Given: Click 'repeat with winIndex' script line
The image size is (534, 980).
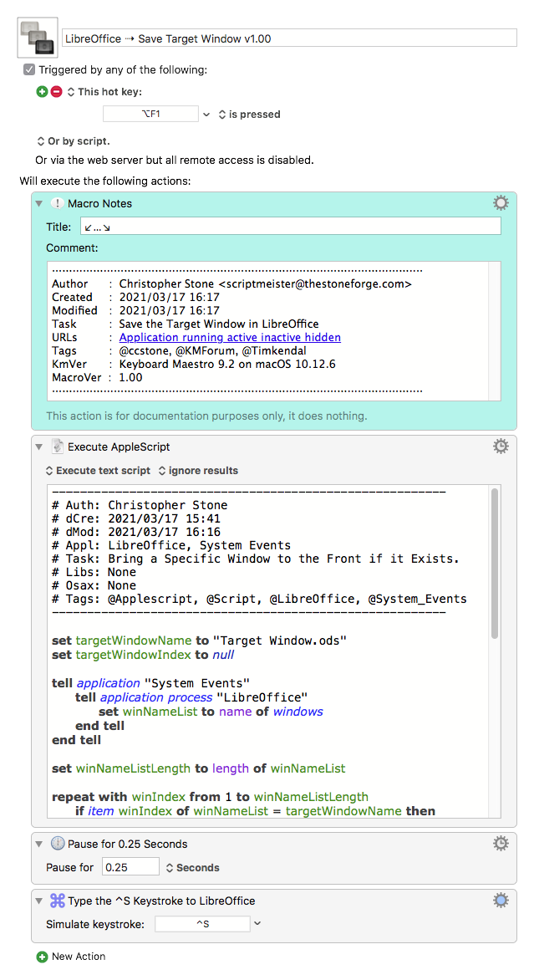Looking at the screenshot, I should [210, 797].
